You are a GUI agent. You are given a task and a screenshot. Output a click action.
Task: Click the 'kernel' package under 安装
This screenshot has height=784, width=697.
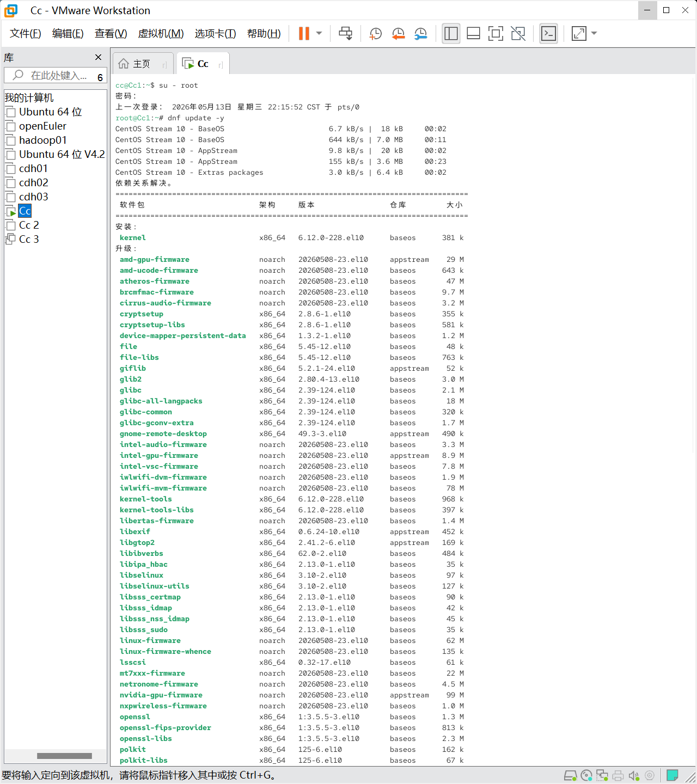(133, 238)
